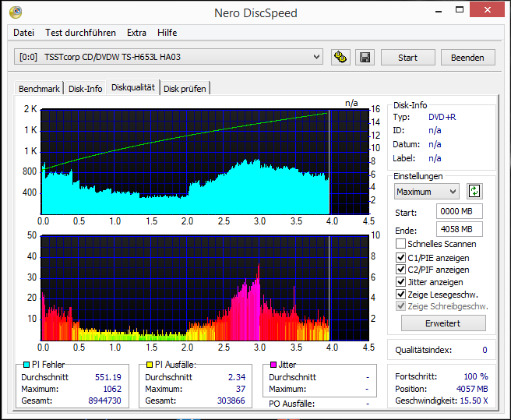Click the Start button
Viewport: 511px width, 420px height.
[407, 58]
